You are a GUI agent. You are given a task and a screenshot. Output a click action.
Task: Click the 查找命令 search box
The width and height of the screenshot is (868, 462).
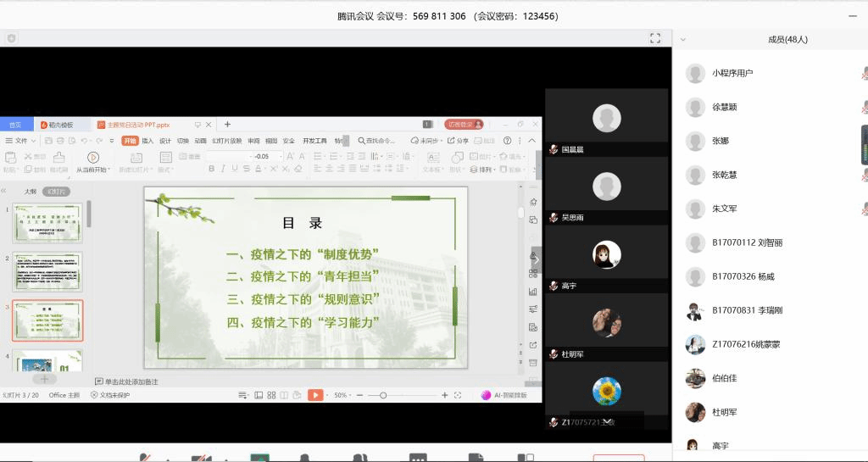pos(377,141)
